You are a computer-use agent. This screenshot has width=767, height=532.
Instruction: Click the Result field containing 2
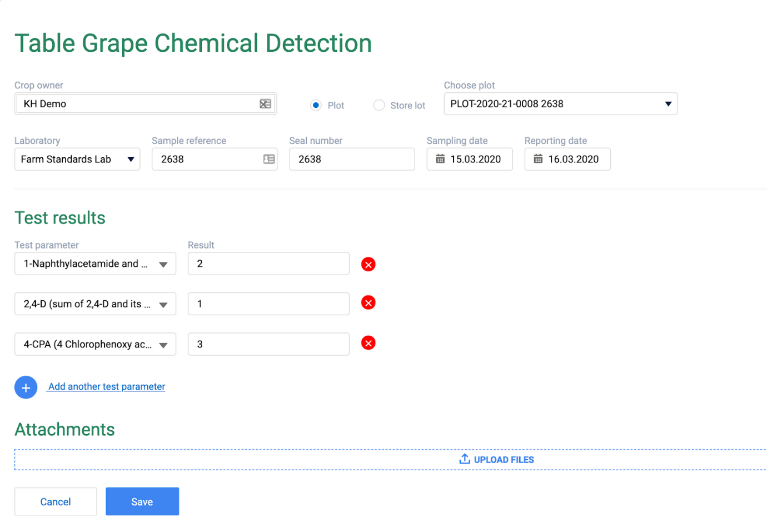coord(268,263)
